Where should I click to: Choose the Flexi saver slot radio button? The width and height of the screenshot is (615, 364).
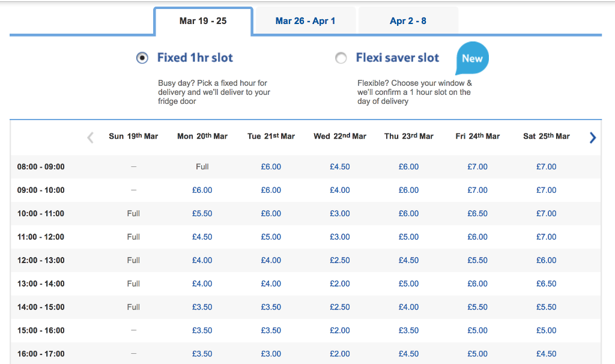coord(341,58)
